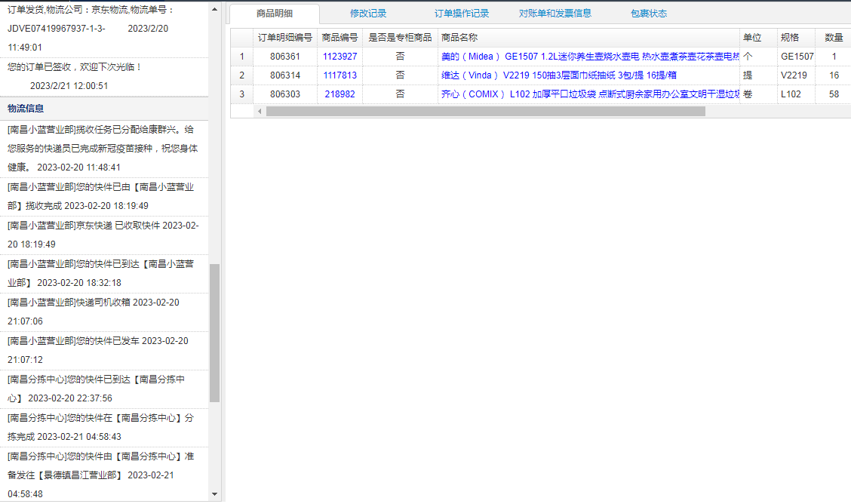Click the 数量 column header
Image resolution: width=851 pixels, height=504 pixels.
[834, 38]
